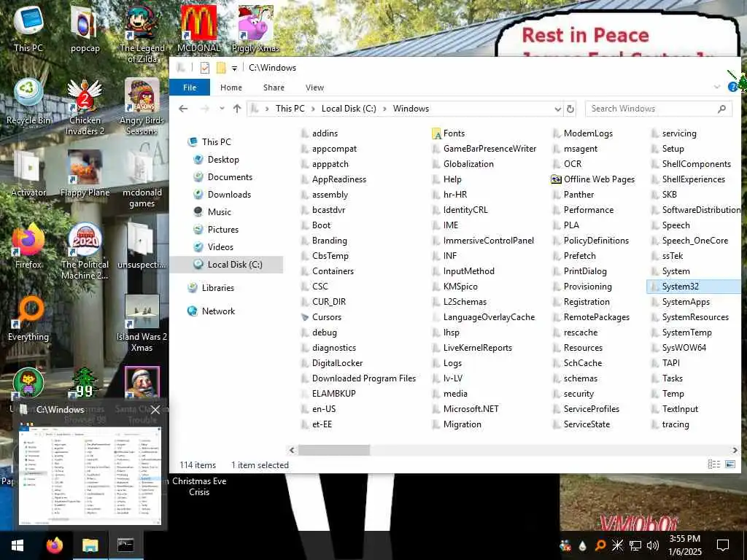Viewport: 747px width, 560px height.
Task: Open the View ribbon tab
Action: point(314,87)
